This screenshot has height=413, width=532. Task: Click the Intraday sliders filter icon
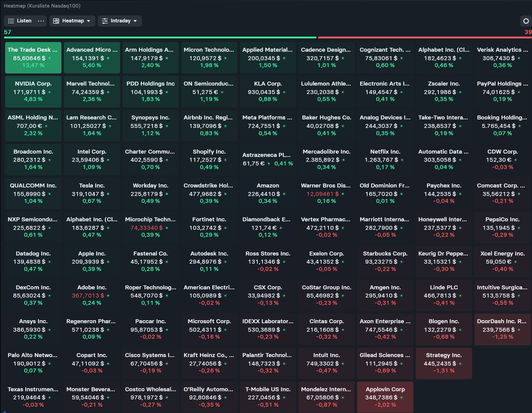[x=105, y=21]
